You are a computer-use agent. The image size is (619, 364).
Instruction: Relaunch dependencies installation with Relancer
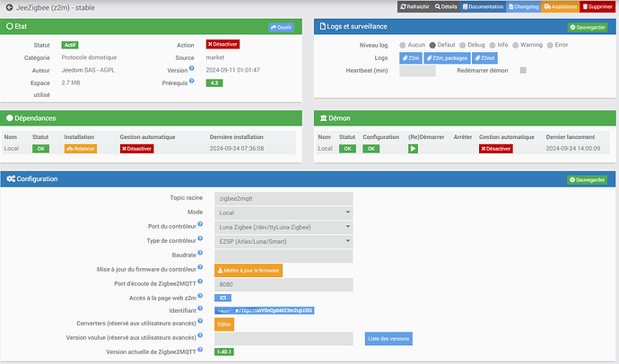pyautogui.click(x=81, y=149)
